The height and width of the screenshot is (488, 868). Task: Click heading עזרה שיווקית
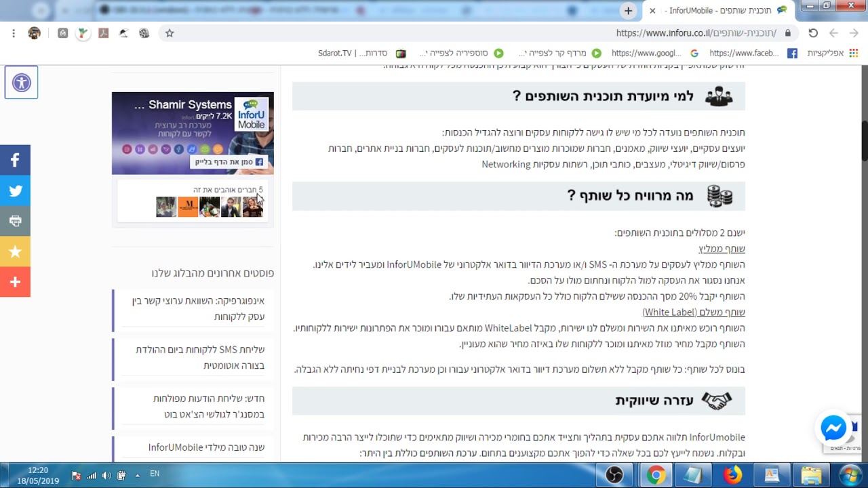tap(654, 401)
